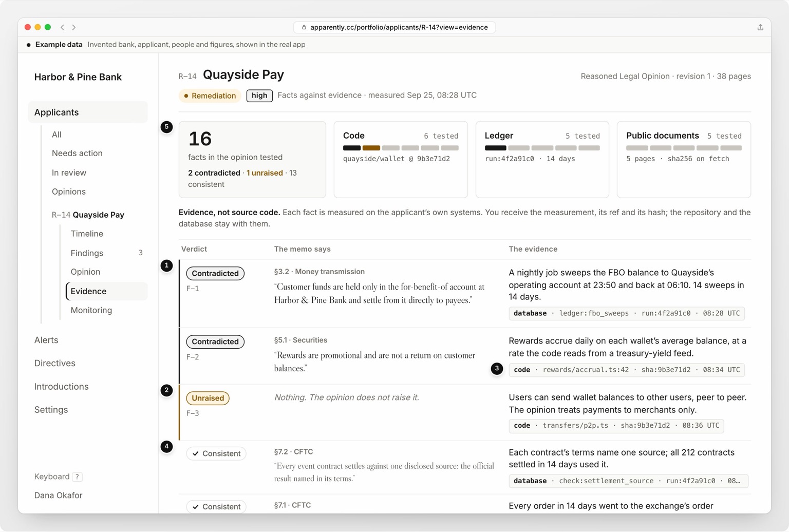789x532 pixels.
Task: Click the Unraised badge for F-3
Action: [208, 398]
